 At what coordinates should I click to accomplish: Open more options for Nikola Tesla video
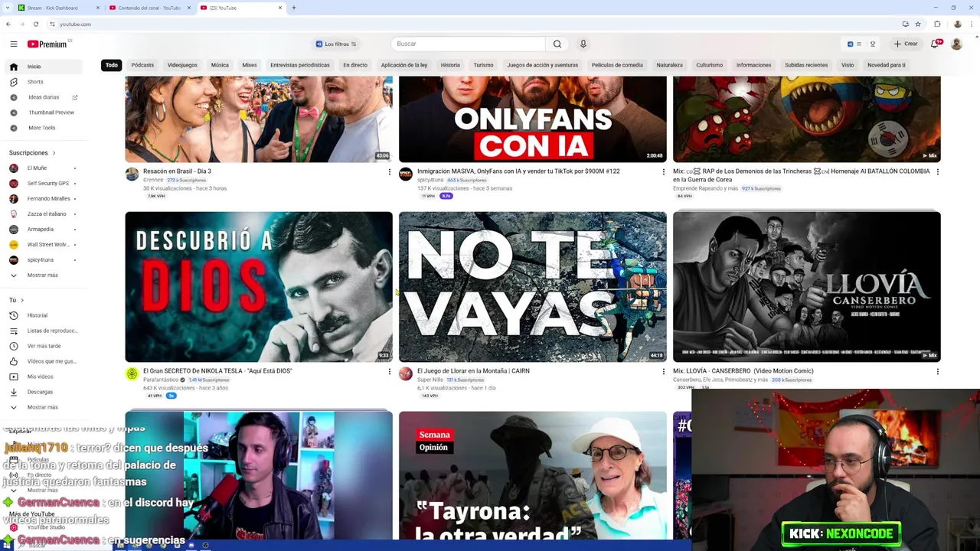click(389, 372)
